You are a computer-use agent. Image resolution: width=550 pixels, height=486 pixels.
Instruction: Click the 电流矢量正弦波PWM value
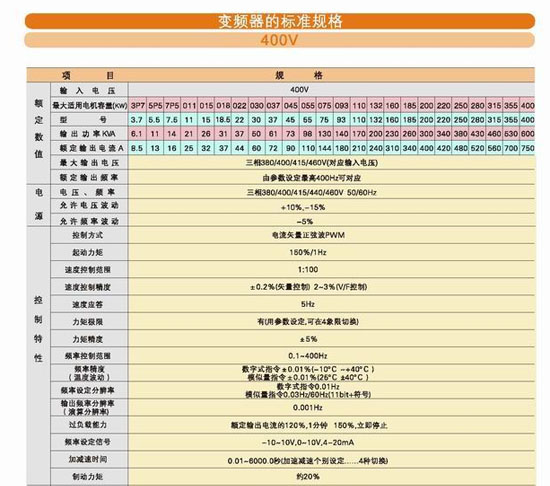point(308,235)
